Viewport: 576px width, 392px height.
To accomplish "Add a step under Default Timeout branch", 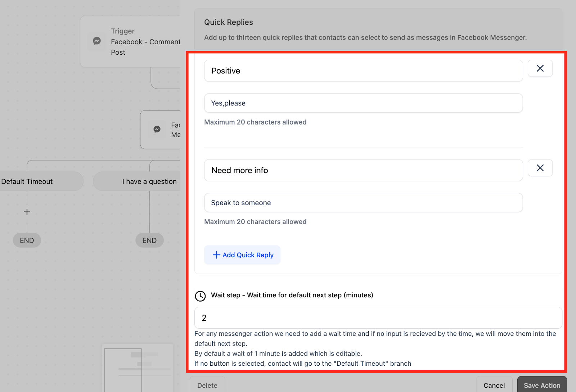I will click(27, 212).
